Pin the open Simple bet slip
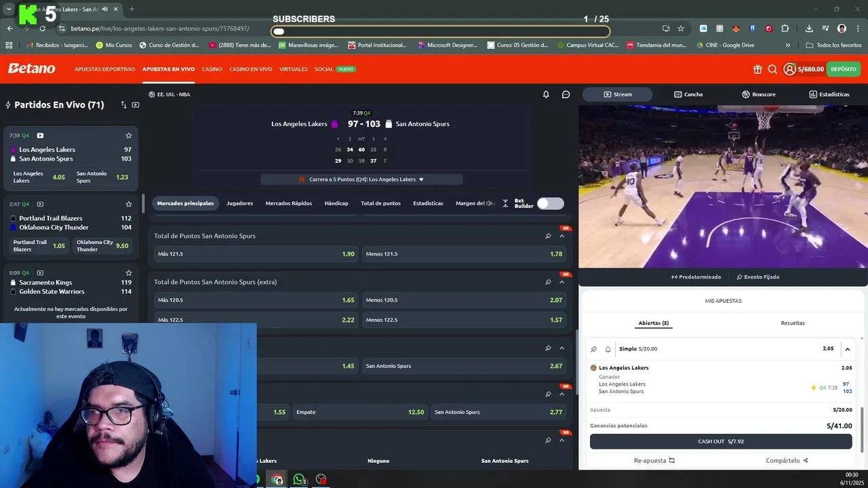868x488 pixels. pyautogui.click(x=594, y=349)
